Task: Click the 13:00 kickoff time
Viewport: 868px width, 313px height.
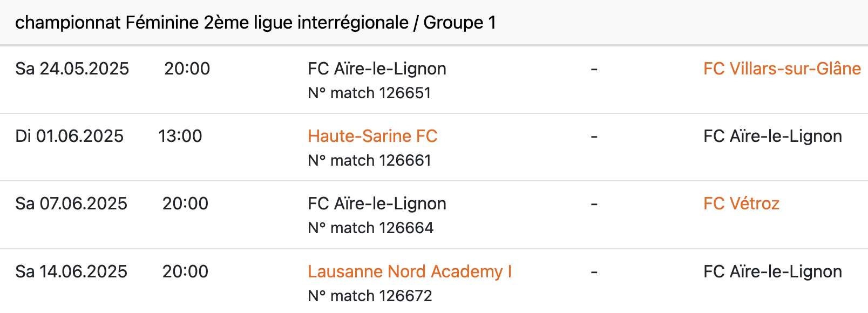Action: (x=180, y=136)
